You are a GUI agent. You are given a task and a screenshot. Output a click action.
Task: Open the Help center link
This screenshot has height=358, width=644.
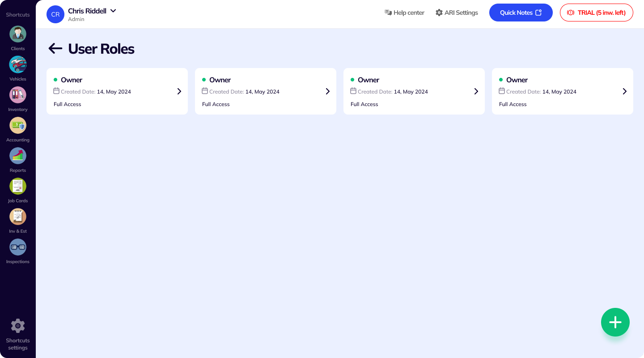coord(404,13)
